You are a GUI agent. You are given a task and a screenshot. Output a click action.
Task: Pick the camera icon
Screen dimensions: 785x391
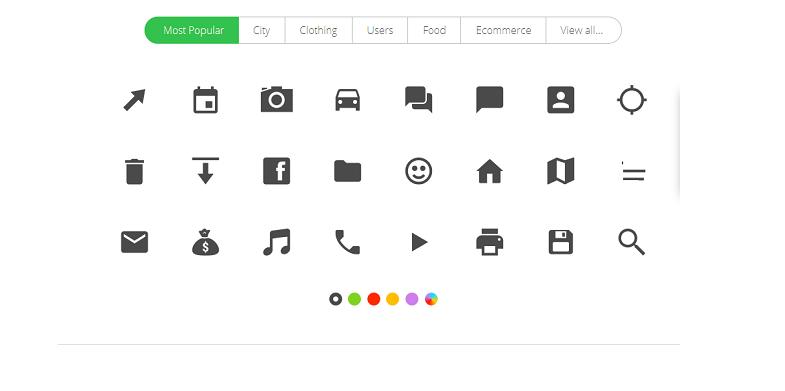click(x=277, y=99)
